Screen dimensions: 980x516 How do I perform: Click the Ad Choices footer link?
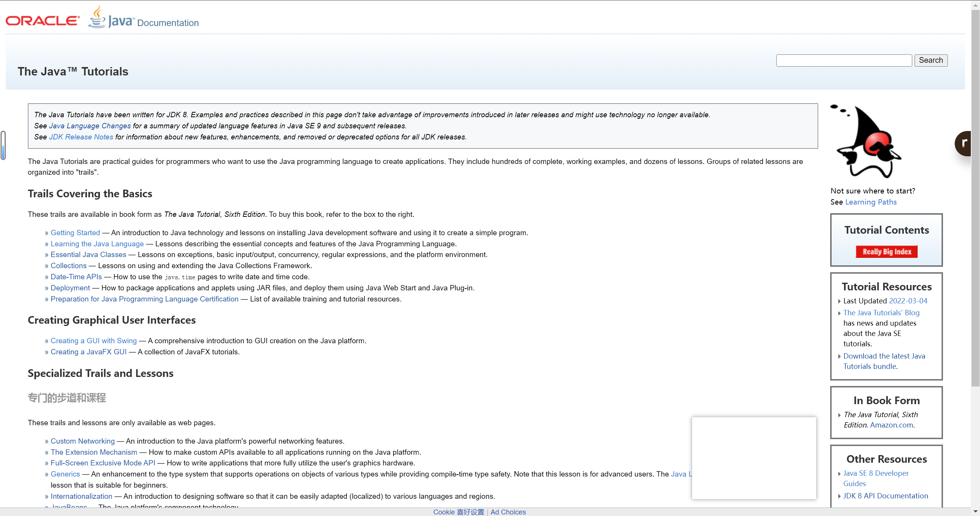pyautogui.click(x=508, y=512)
